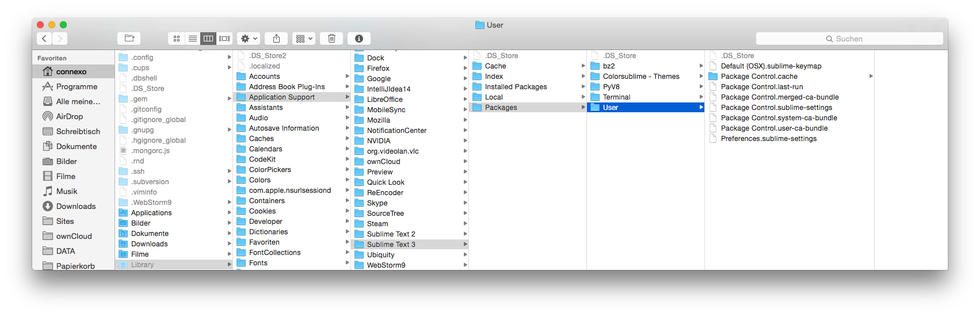Select the Colorsublime - Themes folder
Image resolution: width=980 pixels, height=316 pixels.
click(x=640, y=77)
